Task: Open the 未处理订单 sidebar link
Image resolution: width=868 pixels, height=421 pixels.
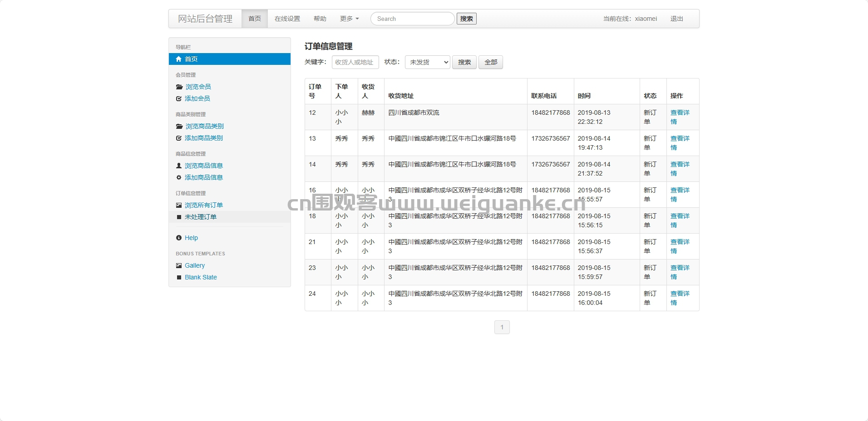Action: (x=201, y=217)
